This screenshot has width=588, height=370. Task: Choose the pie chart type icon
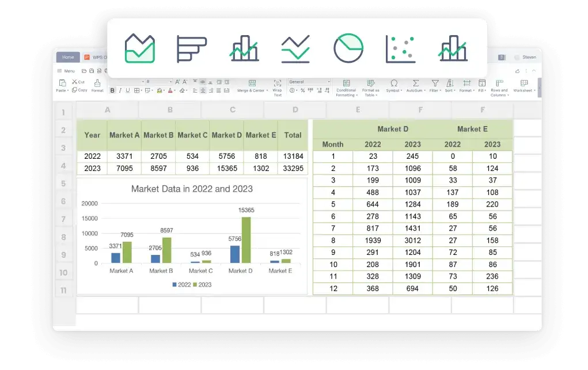(x=348, y=49)
